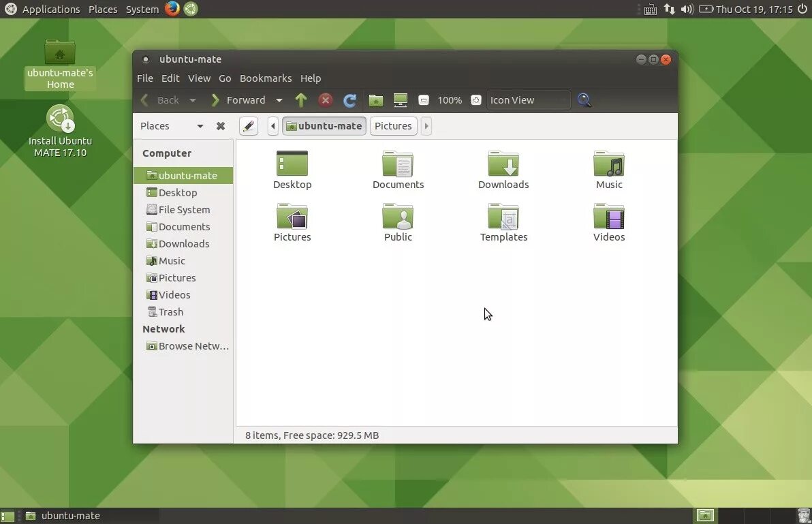Close the Places side pane
Viewport: 812px width, 524px height.
coord(221,126)
